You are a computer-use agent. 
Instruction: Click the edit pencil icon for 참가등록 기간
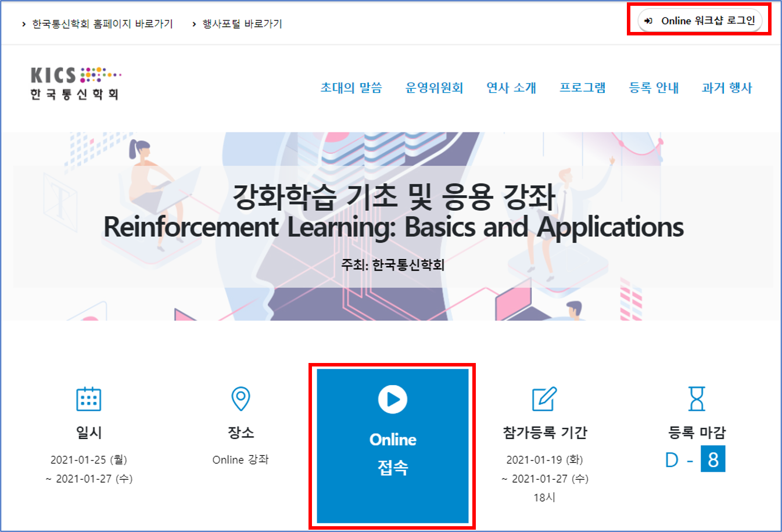(544, 399)
